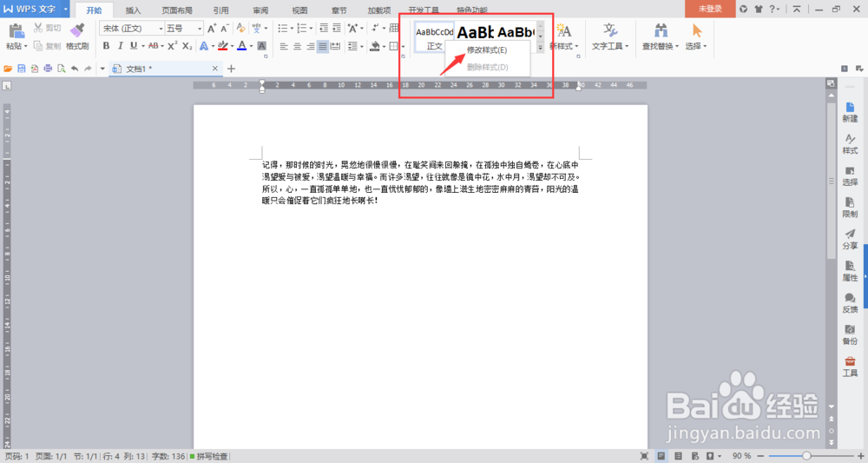Open the Restrict (限制) sidebar panel

pyautogui.click(x=850, y=208)
